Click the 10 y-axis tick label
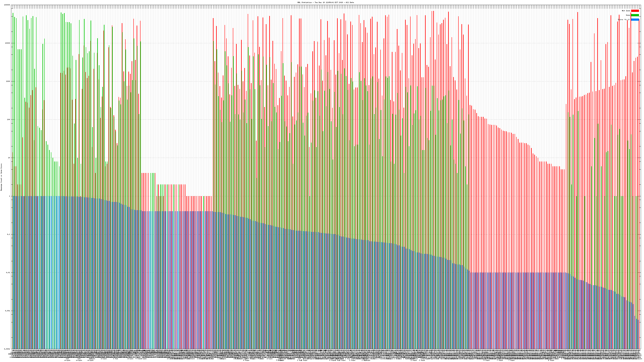Viewport: 644px width, 362px height. [9, 158]
